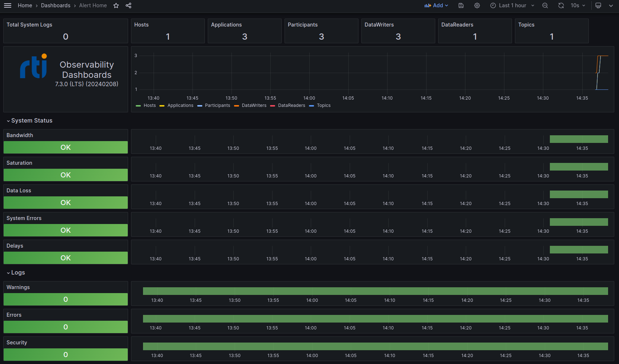Click the refresh dashboard icon
Image resolution: width=619 pixels, height=364 pixels.
[x=561, y=5]
